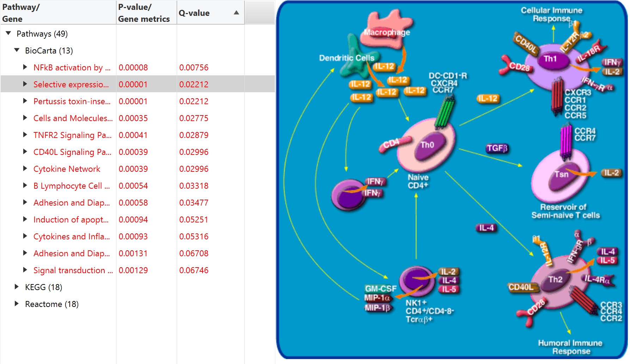The image size is (630, 364).
Task: Expand the CD40L Signaling pathway row
Action: point(25,151)
